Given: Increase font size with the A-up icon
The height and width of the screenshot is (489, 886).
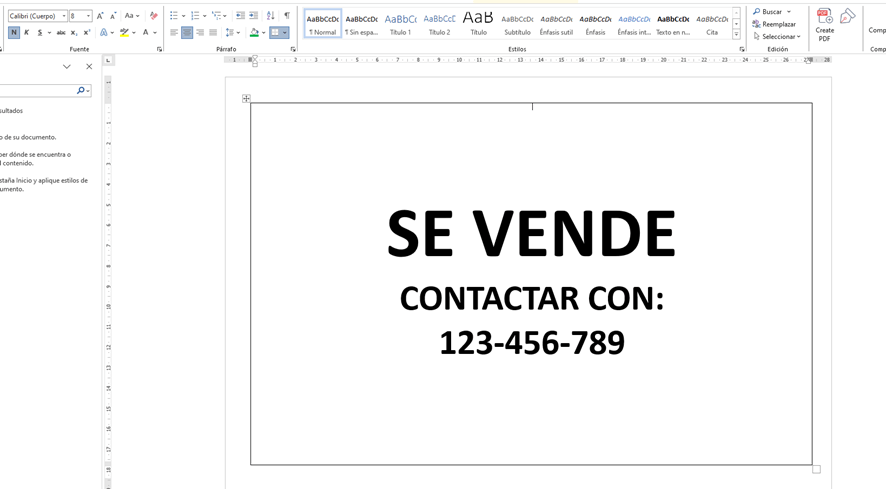Looking at the screenshot, I should click(x=100, y=16).
